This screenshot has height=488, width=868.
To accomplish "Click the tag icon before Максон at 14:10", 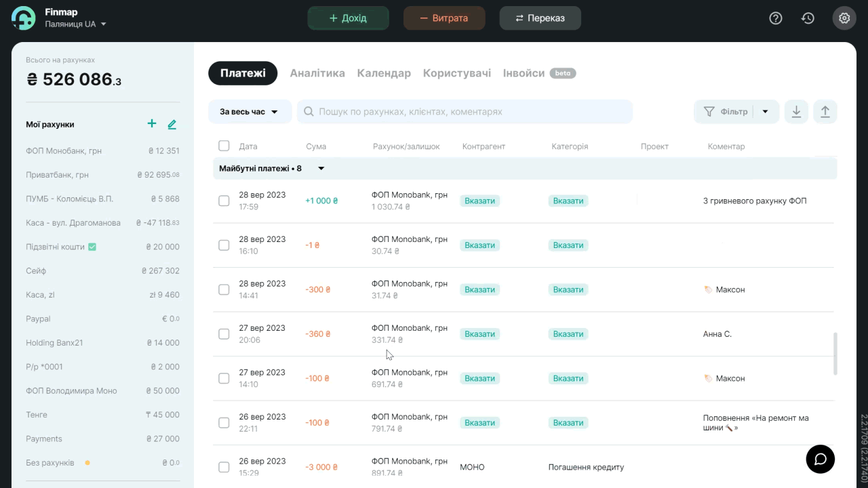I will [x=708, y=378].
